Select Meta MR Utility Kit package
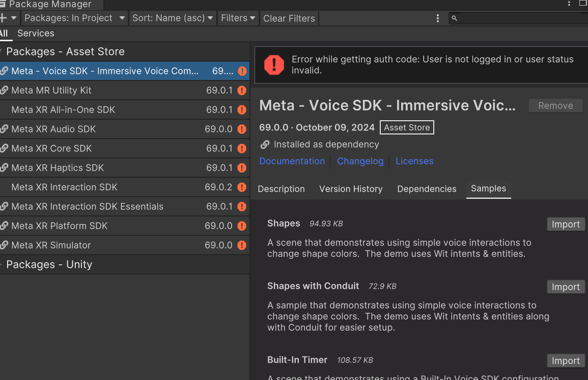This screenshot has width=588, height=380. 125,90
